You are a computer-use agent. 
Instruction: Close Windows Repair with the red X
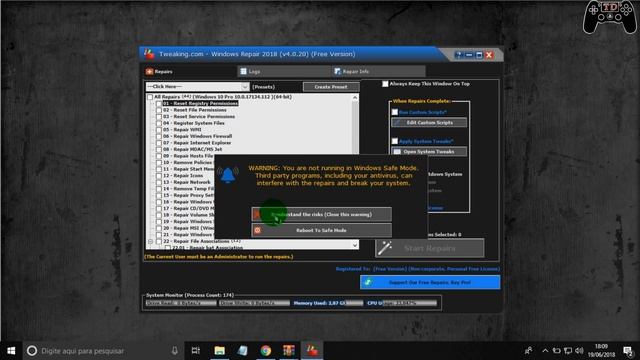tap(489, 55)
